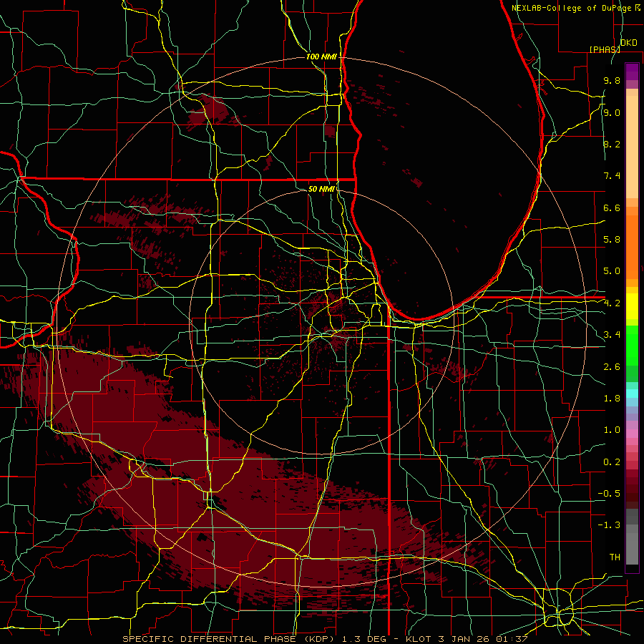Click the TH threshold label on the legend
644x644 pixels.
click(615, 557)
